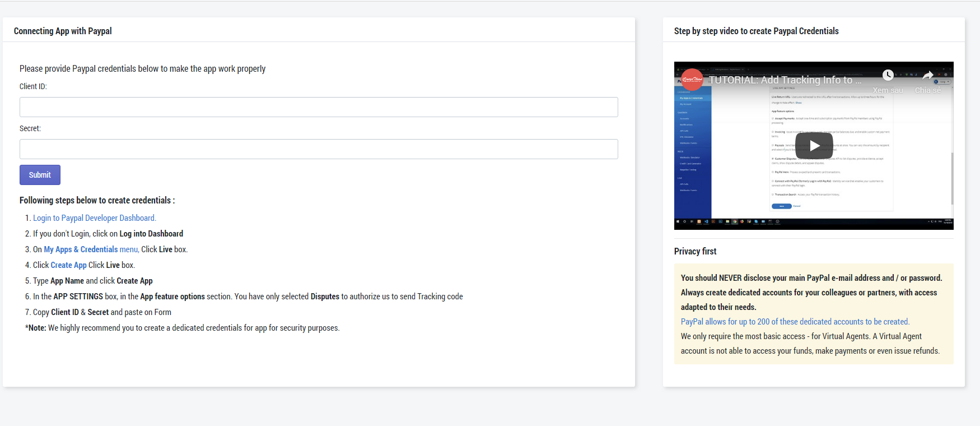Click 'Step by step video' panel heading

[756, 31]
